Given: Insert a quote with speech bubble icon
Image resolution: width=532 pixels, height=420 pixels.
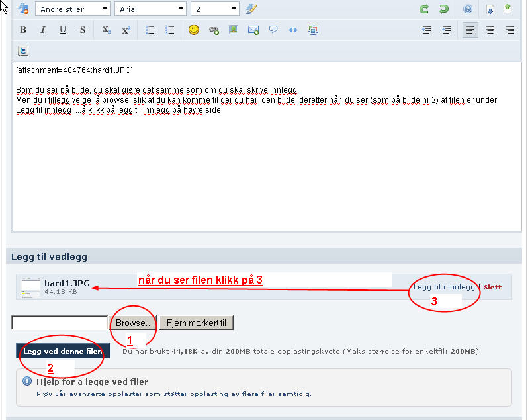Looking at the screenshot, I should (273, 30).
